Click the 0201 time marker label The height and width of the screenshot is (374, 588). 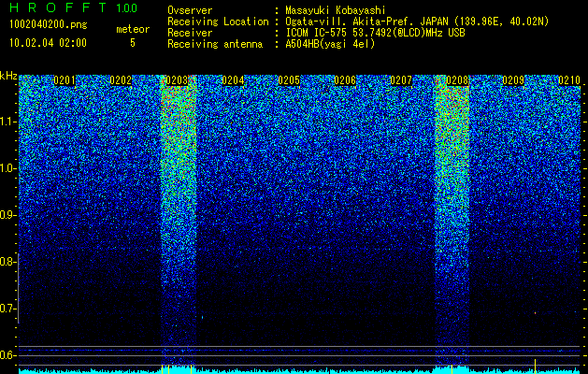[x=65, y=80]
